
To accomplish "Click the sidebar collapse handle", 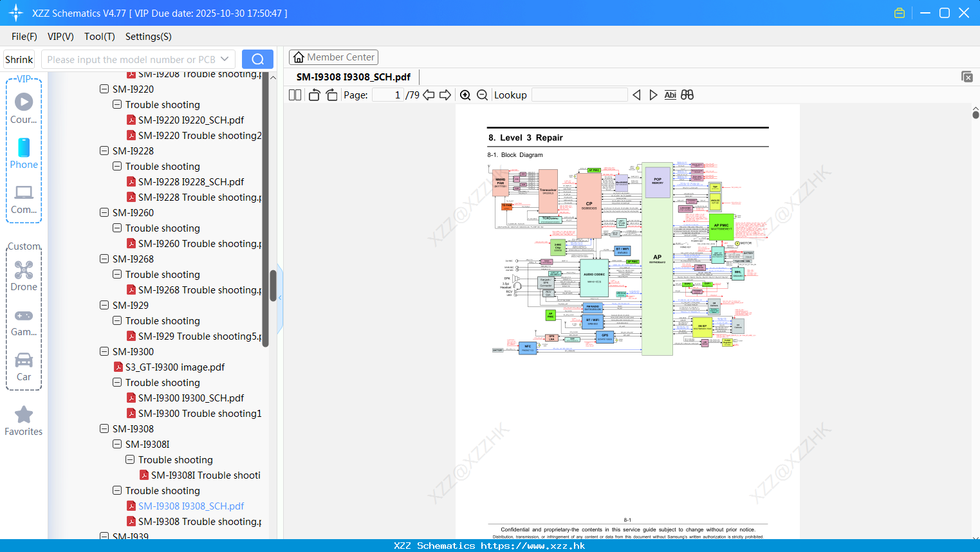I will coord(280,298).
